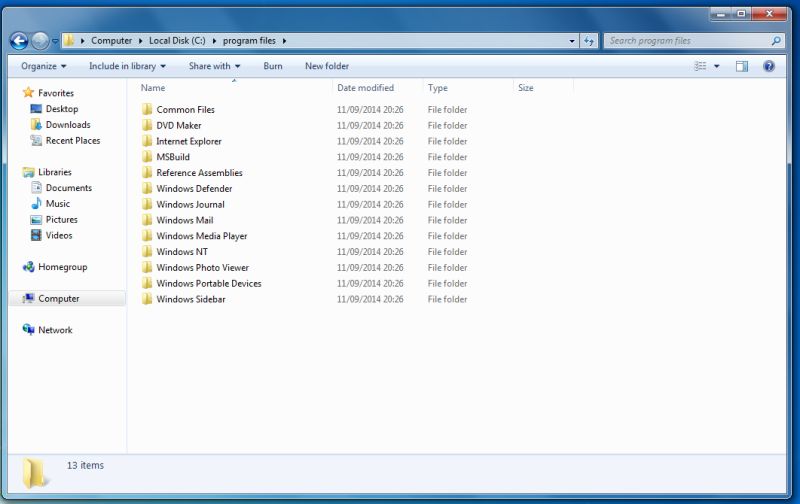Click the greyed Forward arrow button
Image resolution: width=800 pixels, height=504 pixels.
point(40,41)
